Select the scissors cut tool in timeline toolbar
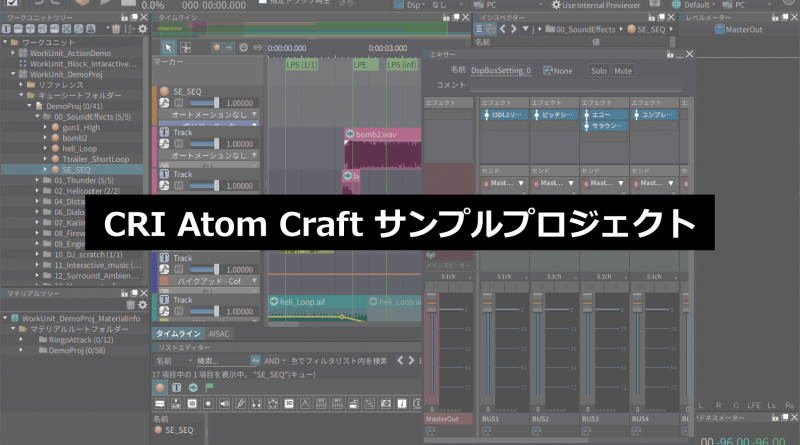Viewport: 800px width, 445px height. [185, 47]
